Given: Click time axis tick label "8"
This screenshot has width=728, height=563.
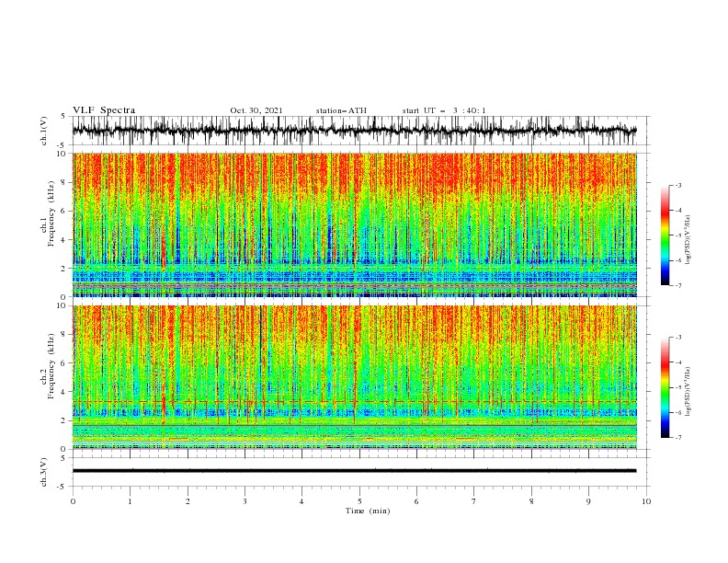Looking at the screenshot, I should tap(531, 501).
